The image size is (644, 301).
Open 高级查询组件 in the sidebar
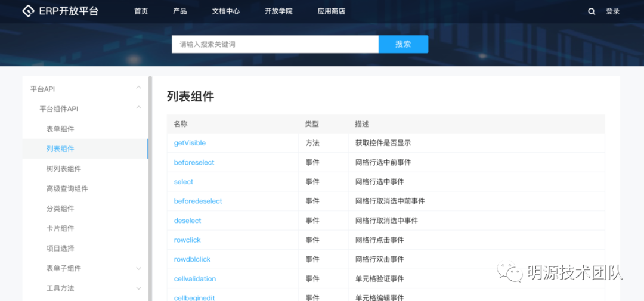[67, 188]
